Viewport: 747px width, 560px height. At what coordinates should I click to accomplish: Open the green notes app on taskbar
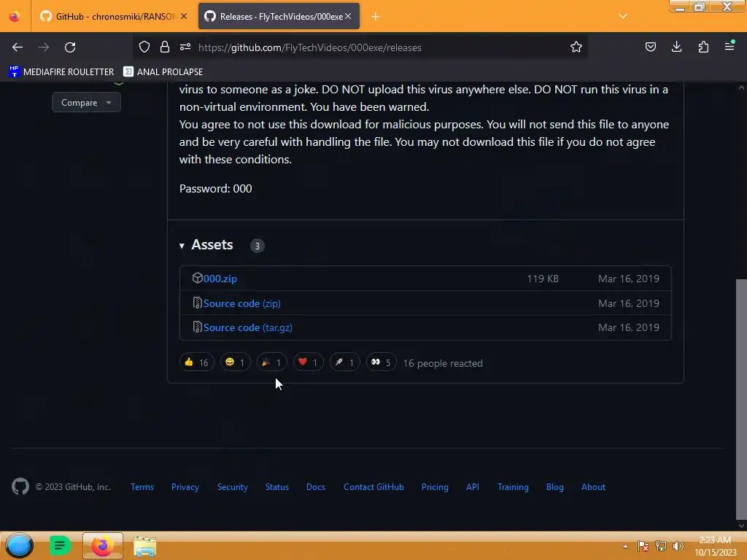[x=60, y=545]
